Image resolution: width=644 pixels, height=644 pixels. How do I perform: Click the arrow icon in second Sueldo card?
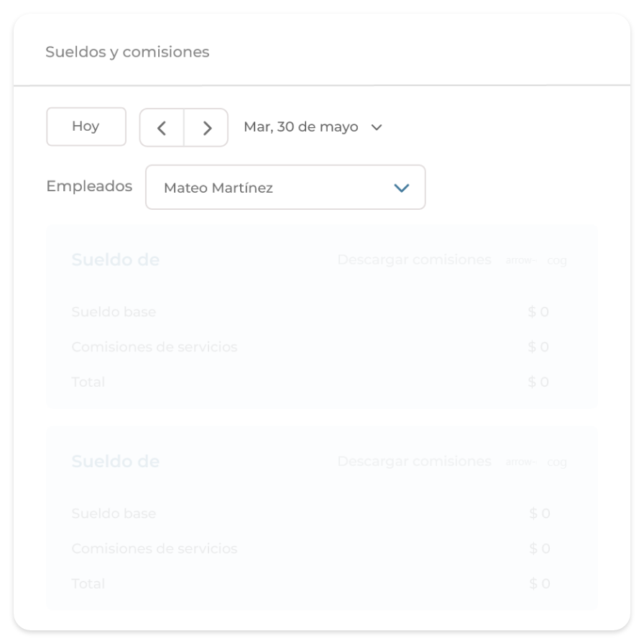tap(520, 461)
